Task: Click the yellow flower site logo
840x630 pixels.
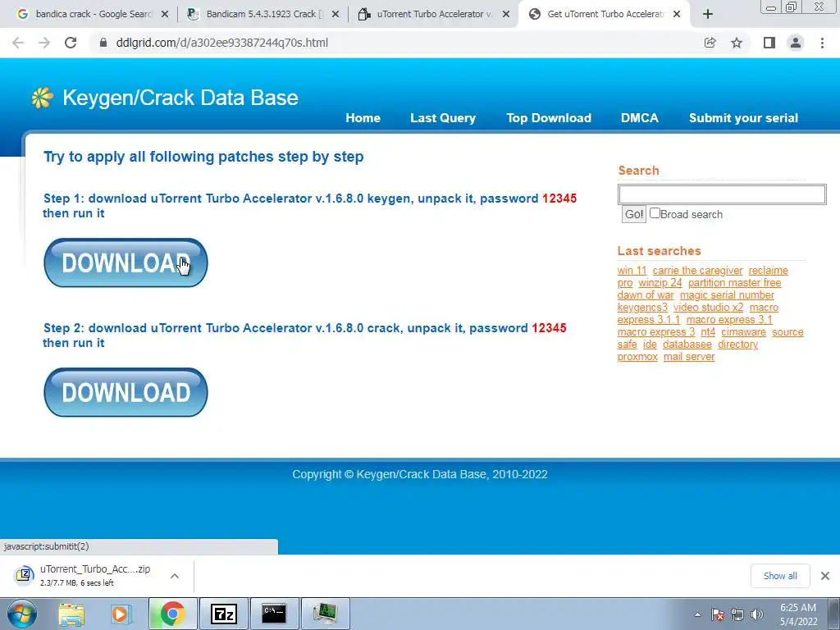Action: [43, 98]
